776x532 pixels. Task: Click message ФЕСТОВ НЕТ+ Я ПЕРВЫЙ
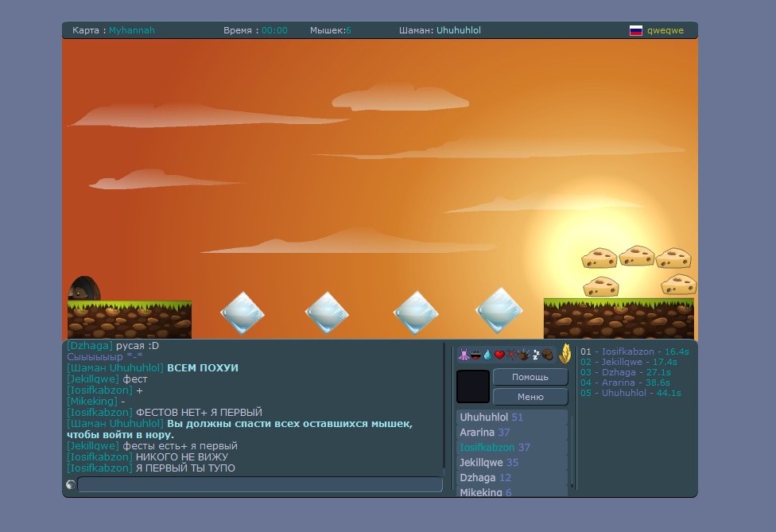[199, 412]
